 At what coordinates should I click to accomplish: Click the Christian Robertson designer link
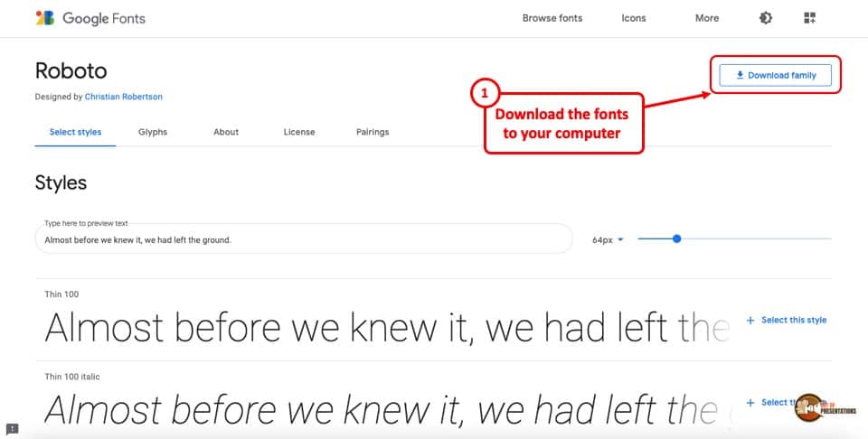(124, 97)
